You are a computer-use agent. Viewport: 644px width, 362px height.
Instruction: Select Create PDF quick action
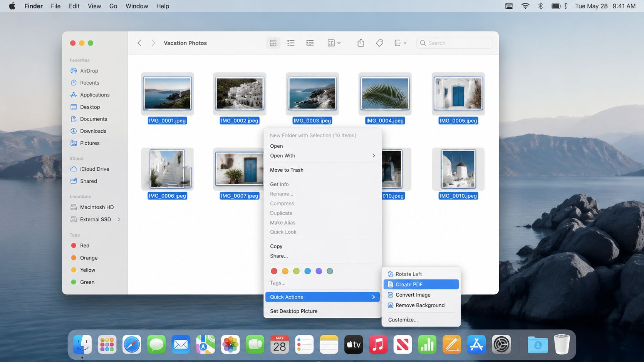421,284
